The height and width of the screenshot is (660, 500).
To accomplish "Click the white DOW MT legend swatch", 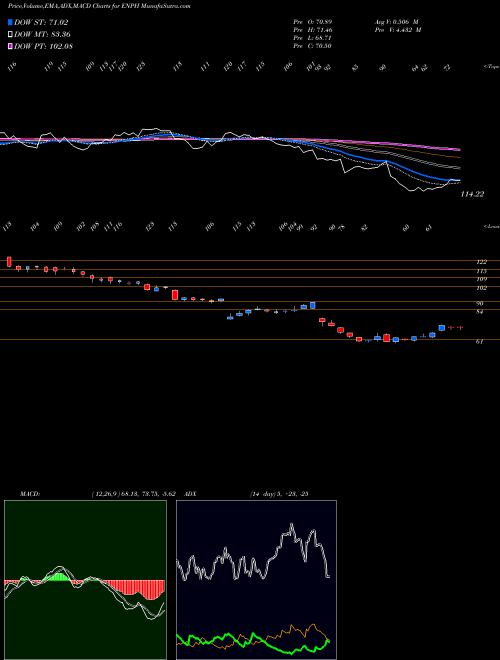I will (11, 35).
